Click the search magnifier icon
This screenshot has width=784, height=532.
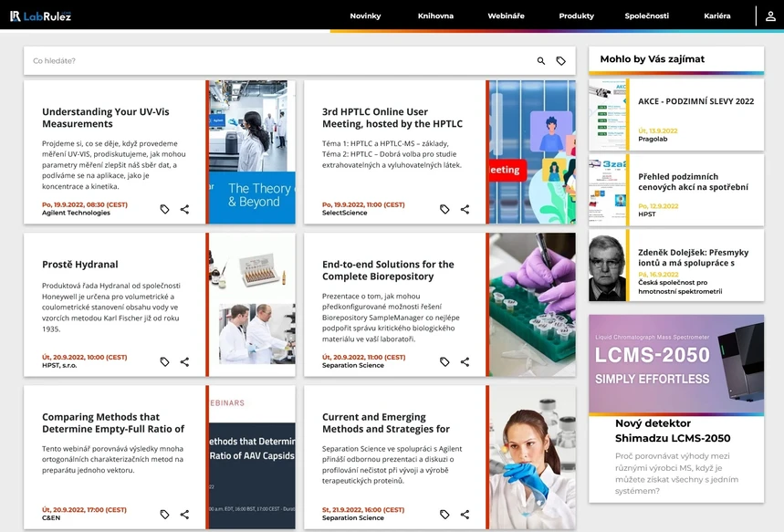tap(541, 61)
